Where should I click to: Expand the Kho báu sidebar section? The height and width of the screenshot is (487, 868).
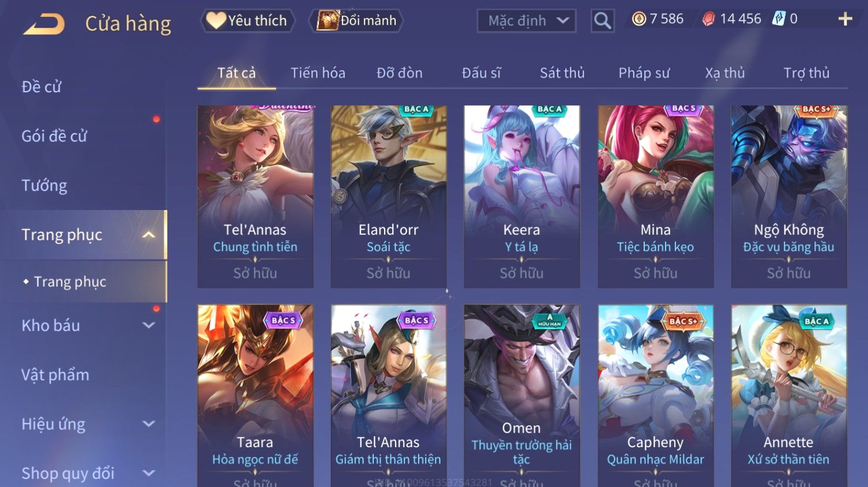(x=149, y=325)
